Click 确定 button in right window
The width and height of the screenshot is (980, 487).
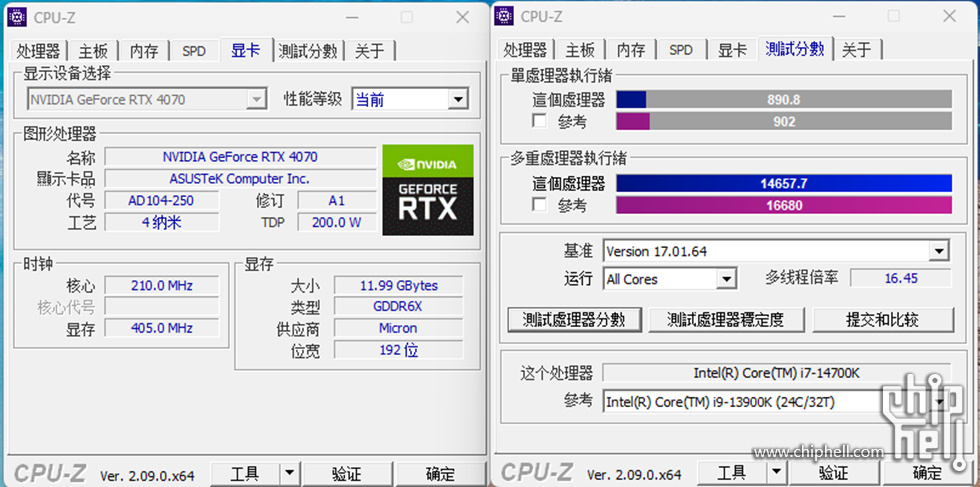point(928,472)
